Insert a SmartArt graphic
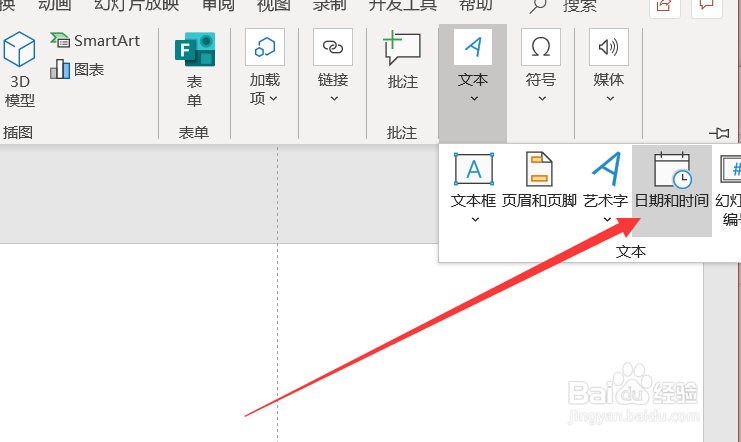Image resolution: width=741 pixels, height=442 pixels. click(95, 41)
